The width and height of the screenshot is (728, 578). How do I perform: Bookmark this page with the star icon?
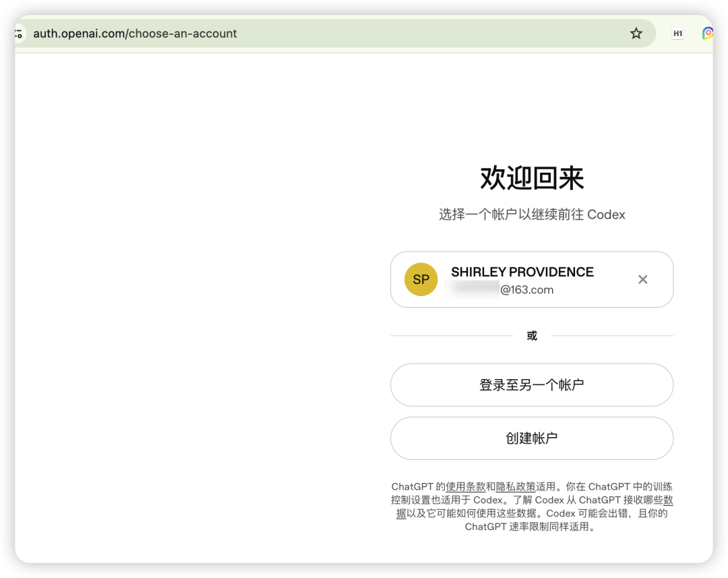pos(636,34)
